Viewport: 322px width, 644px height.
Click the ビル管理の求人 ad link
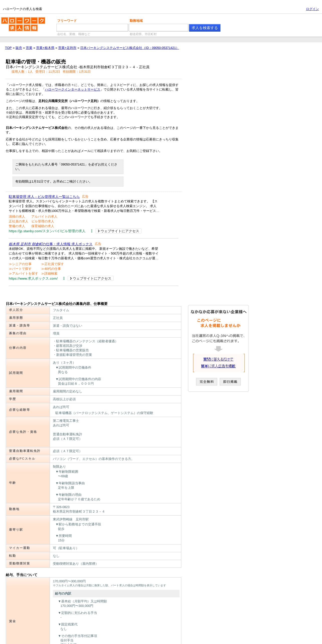click(43, 221)
